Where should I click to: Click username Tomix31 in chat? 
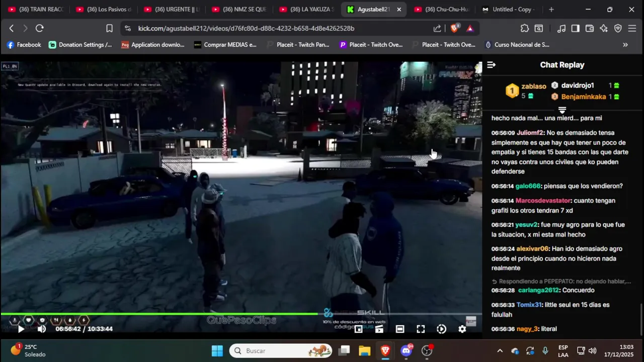pos(529,305)
